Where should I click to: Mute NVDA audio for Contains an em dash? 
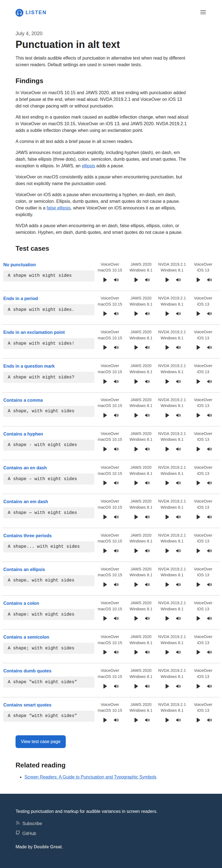point(178,517)
